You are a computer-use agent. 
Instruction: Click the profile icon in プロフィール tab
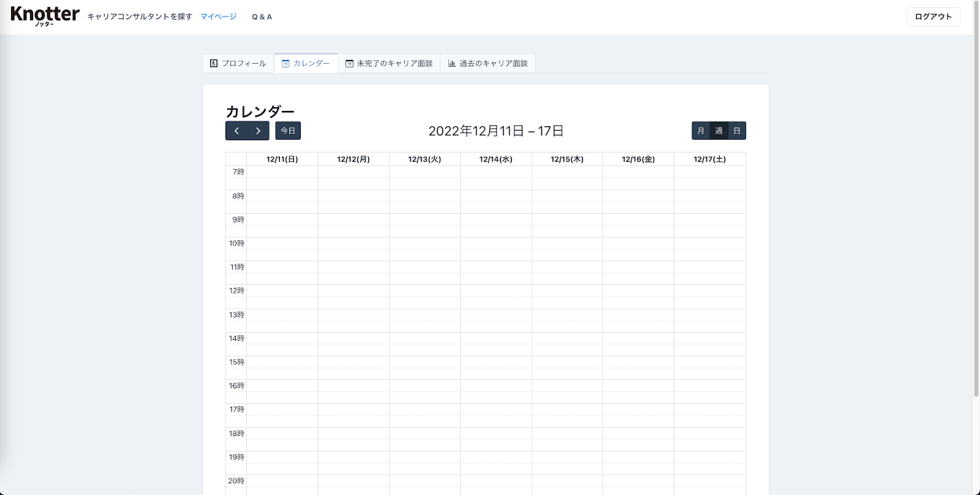coord(214,63)
